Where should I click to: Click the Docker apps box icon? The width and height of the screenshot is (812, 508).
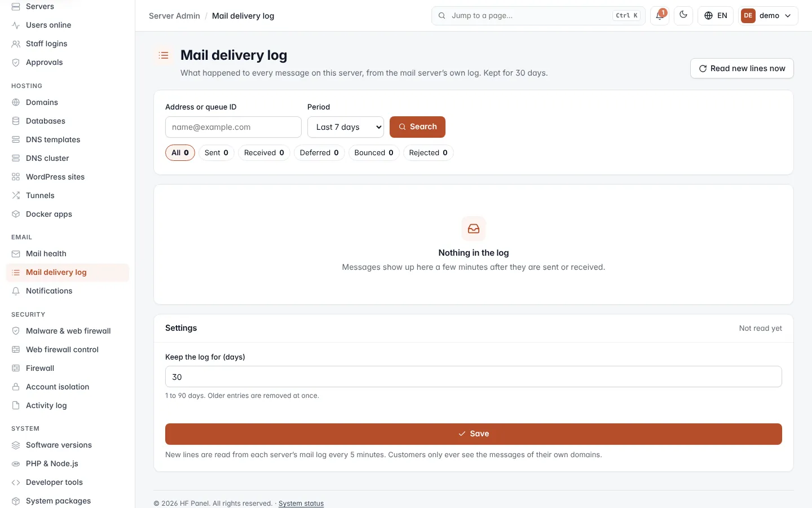coord(16,214)
